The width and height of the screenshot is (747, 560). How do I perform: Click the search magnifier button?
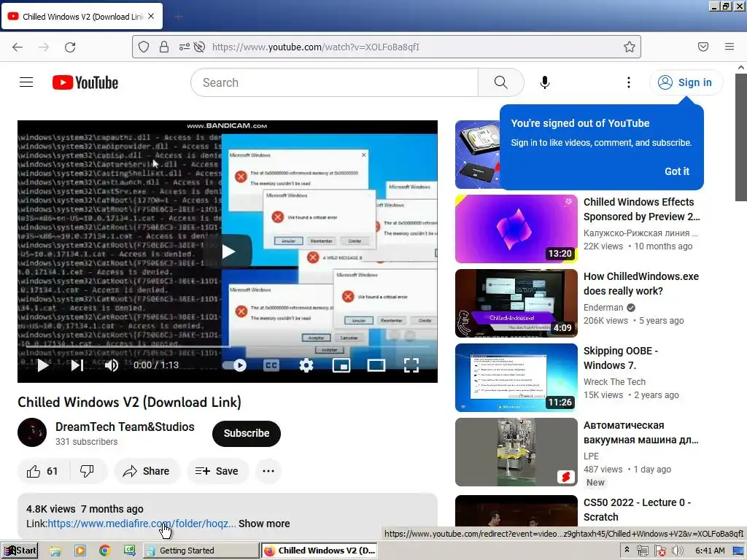coord(500,82)
